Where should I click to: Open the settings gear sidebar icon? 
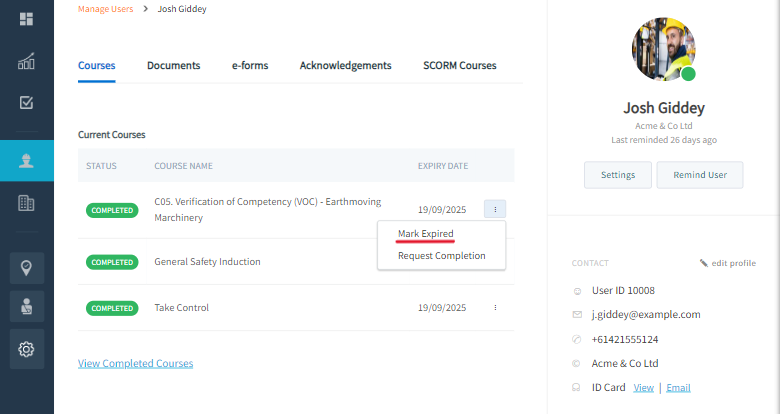[x=26, y=349]
